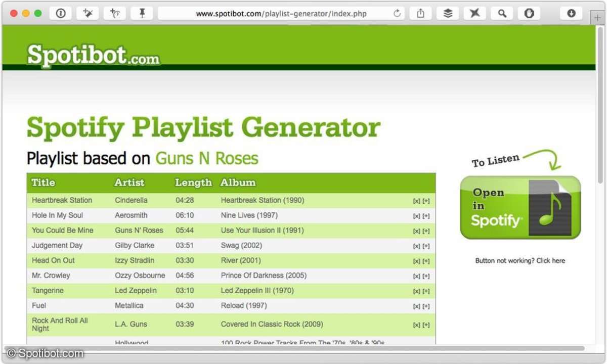This screenshot has height=364, width=607.
Task: Click the pushpin toolbar icon
Action: pos(142,14)
